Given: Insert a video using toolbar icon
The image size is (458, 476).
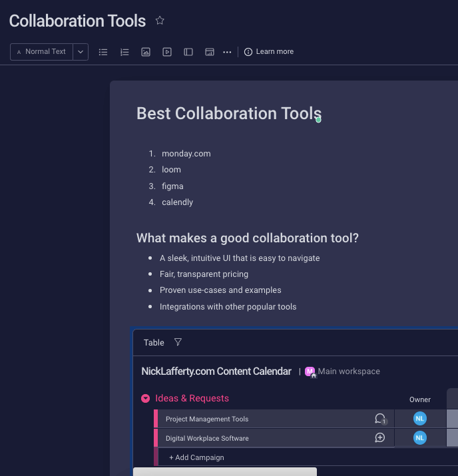Looking at the screenshot, I should coord(167,52).
